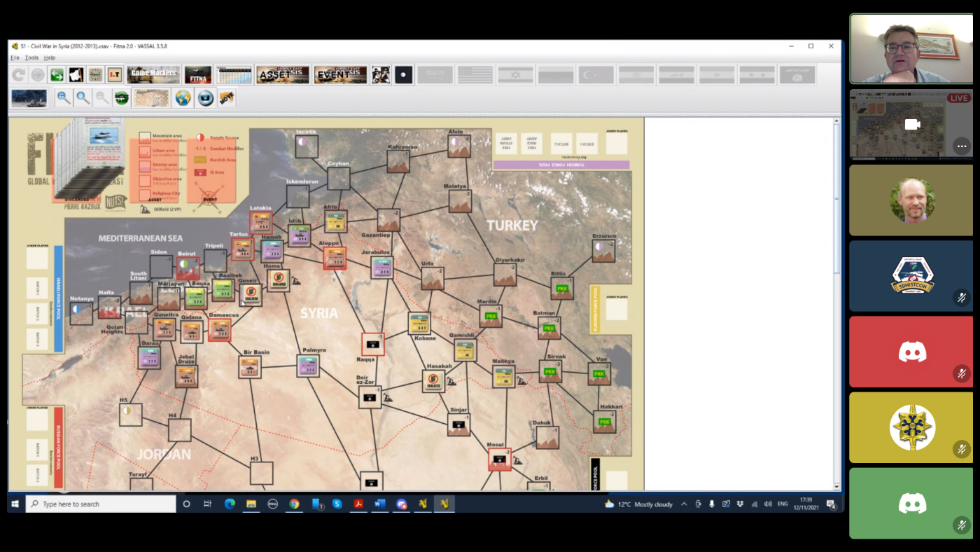Open Google Chrome from taskbar

(x=294, y=504)
